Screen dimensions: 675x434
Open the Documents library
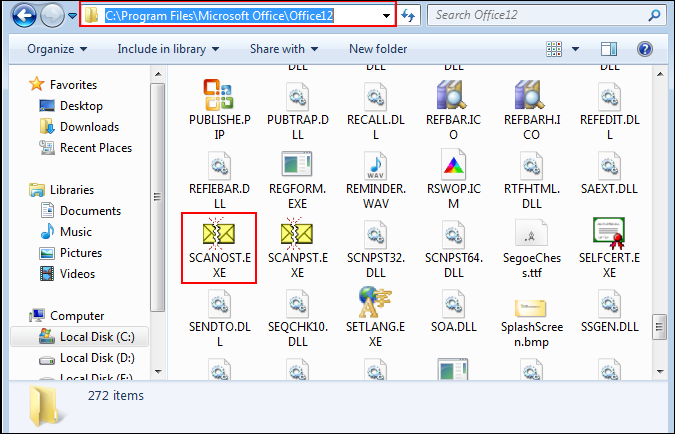tap(81, 211)
